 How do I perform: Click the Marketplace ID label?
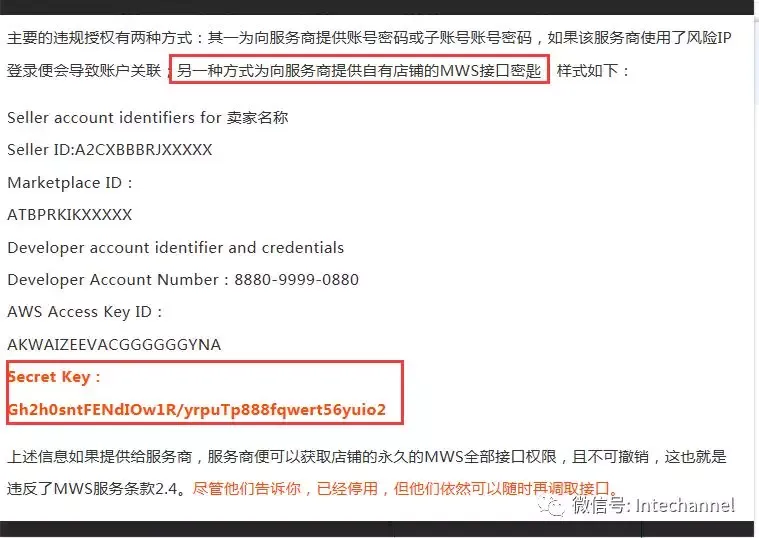coord(70,183)
